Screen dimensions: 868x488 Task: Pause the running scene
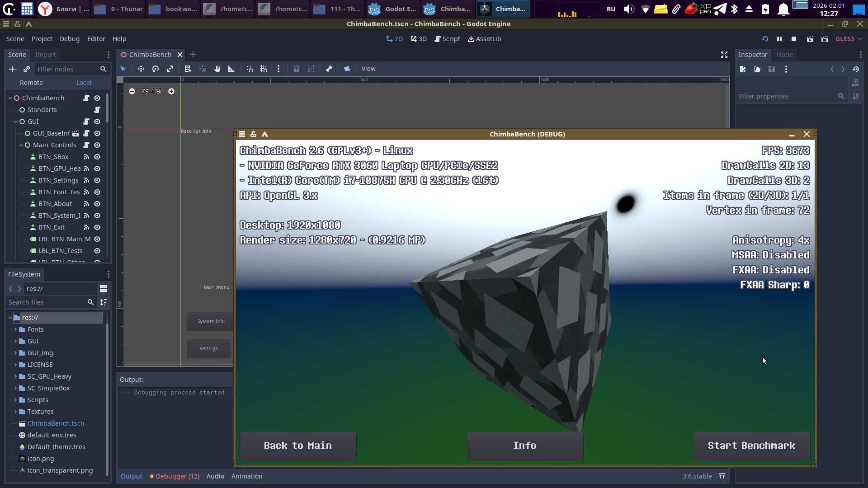coord(779,39)
